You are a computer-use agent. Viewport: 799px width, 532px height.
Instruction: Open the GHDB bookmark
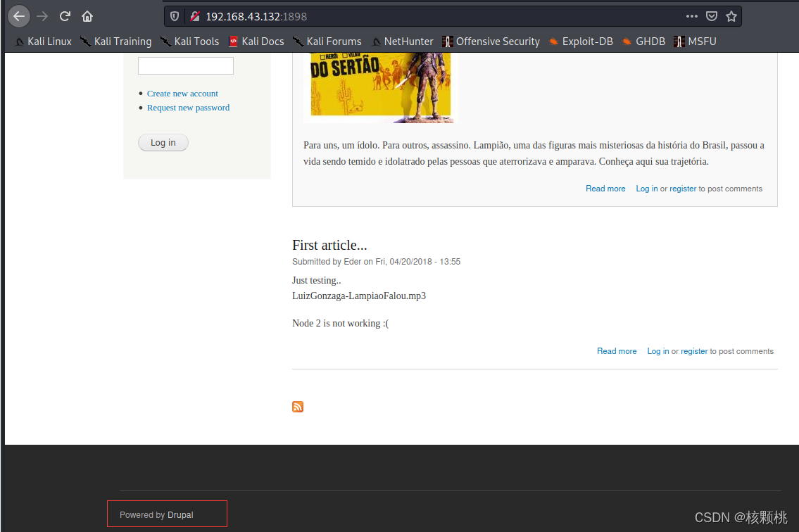pyautogui.click(x=644, y=42)
